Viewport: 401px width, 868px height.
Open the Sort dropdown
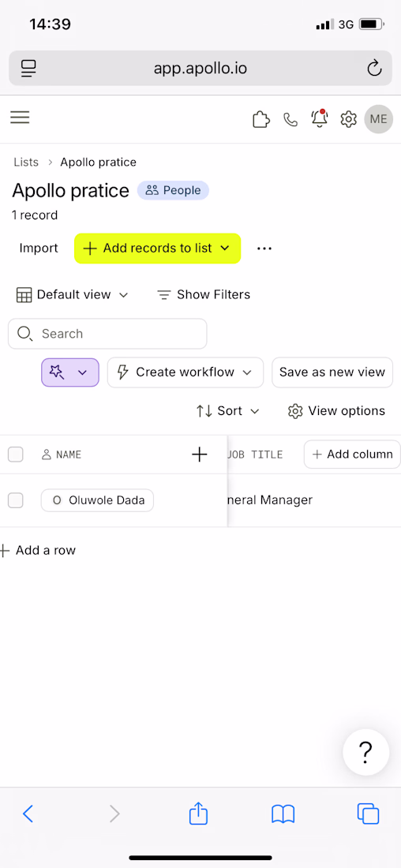pyautogui.click(x=227, y=411)
